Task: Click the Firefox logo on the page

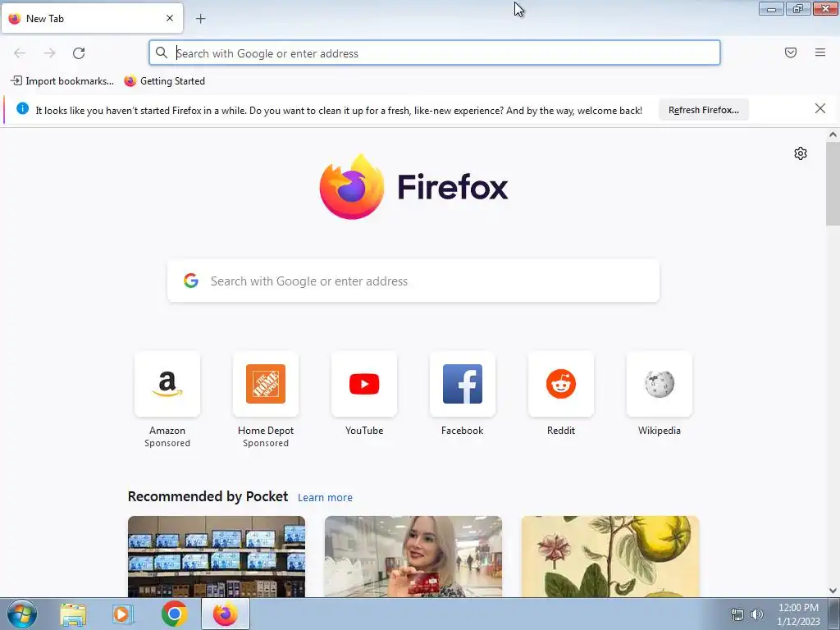Action: [x=413, y=187]
